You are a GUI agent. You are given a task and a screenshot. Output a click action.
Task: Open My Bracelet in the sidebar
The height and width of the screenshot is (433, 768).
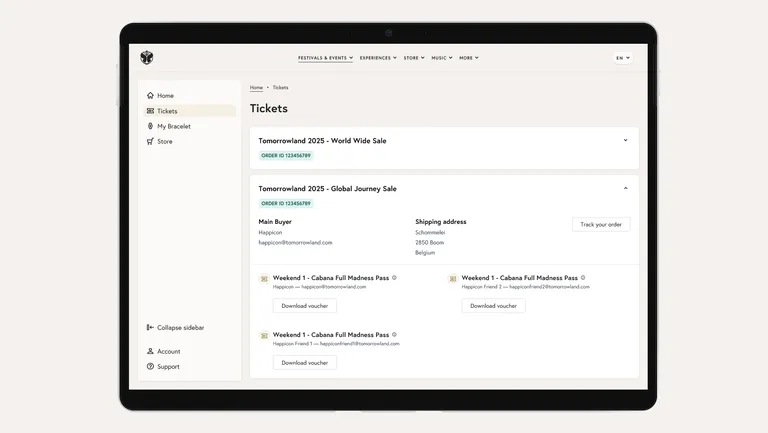pyautogui.click(x=190, y=126)
